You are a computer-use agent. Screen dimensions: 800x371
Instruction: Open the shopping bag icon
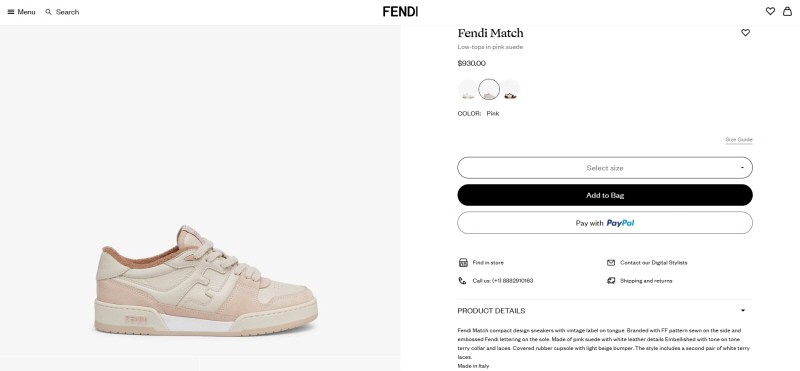787,11
